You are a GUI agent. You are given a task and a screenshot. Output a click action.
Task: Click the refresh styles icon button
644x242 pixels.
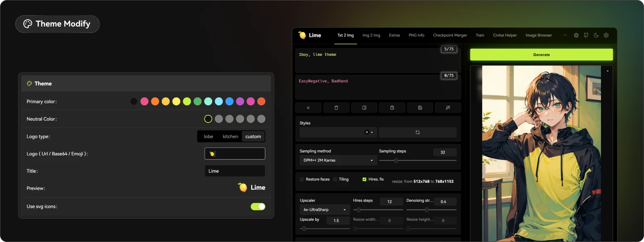(x=418, y=132)
